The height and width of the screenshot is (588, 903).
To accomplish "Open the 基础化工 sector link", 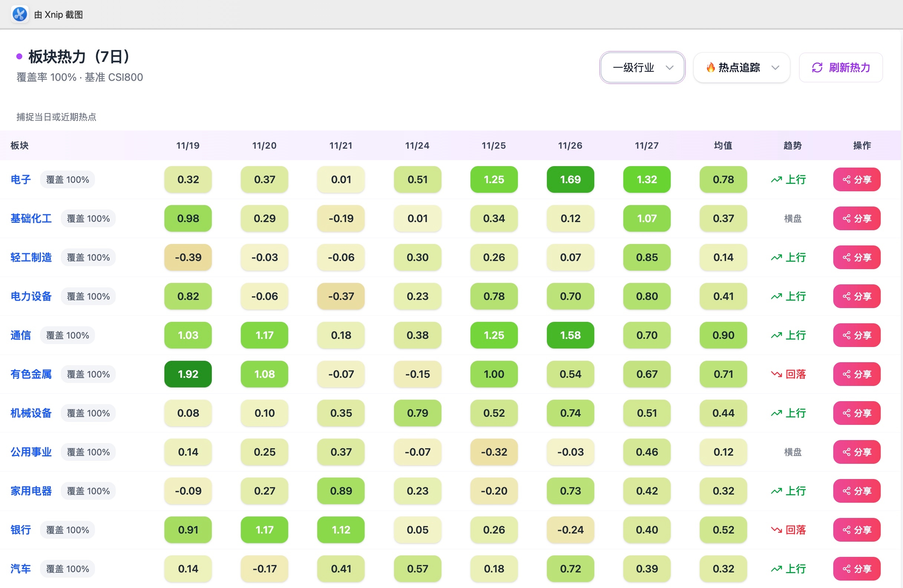I will (31, 218).
